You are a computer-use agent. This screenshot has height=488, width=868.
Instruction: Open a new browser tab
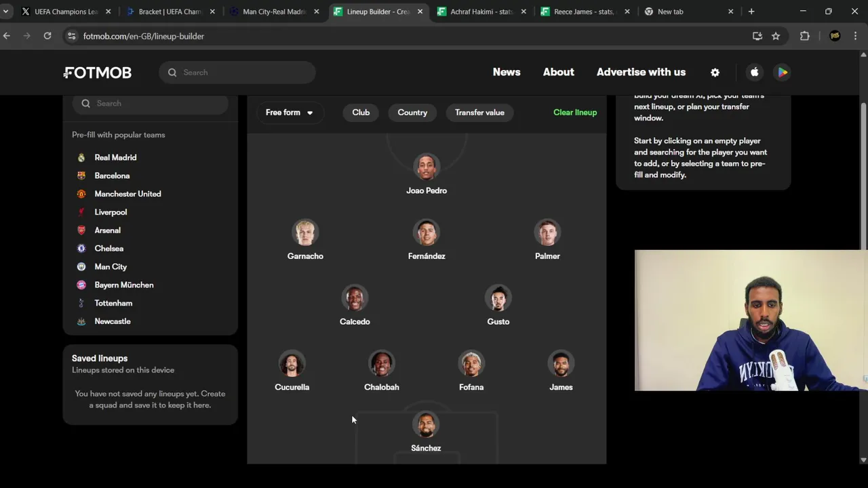click(x=751, y=12)
